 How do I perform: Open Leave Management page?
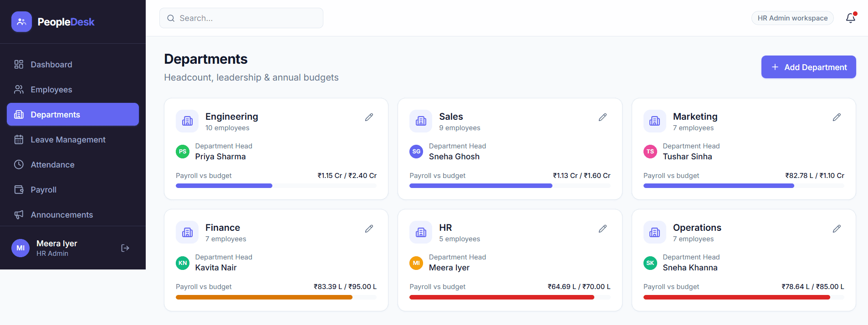(73, 140)
